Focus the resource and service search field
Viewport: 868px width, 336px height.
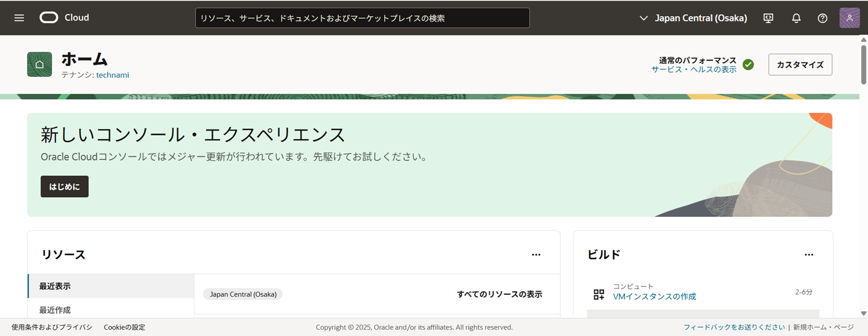[362, 18]
